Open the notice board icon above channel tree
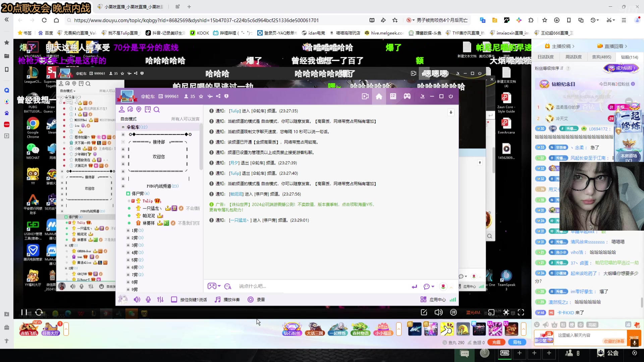The image size is (644, 362). (148, 110)
